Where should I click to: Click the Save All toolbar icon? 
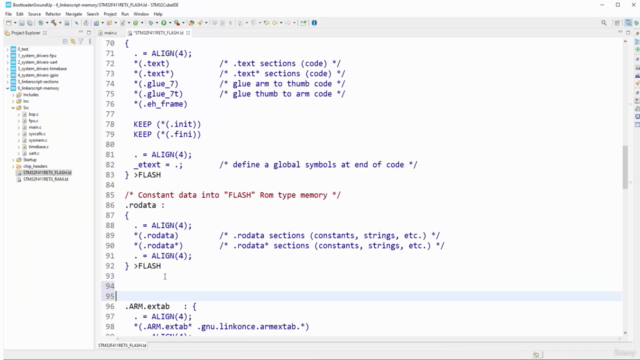30,23
